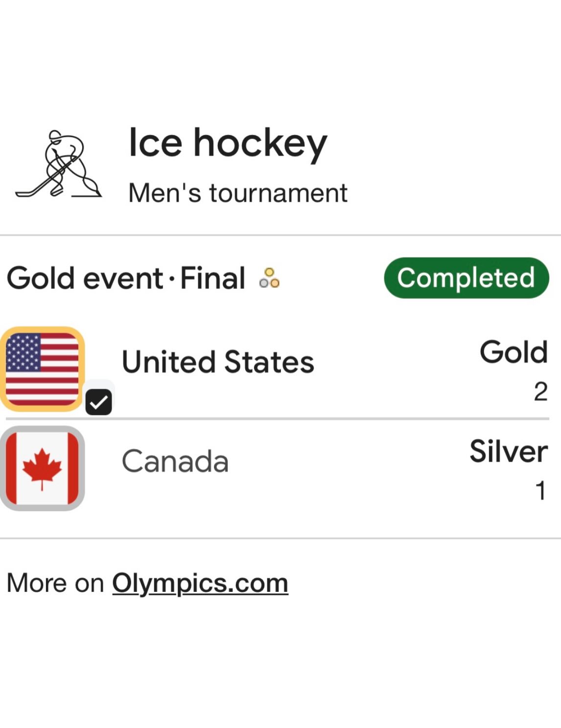The height and width of the screenshot is (728, 561).
Task: Select the United States team name
Action: [x=218, y=362]
